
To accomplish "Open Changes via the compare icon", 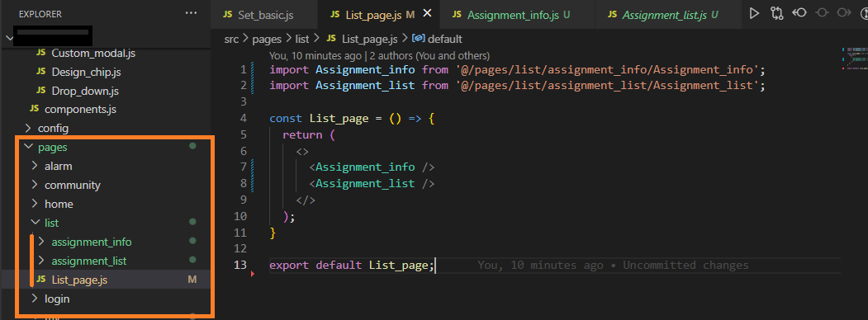I will pos(776,13).
